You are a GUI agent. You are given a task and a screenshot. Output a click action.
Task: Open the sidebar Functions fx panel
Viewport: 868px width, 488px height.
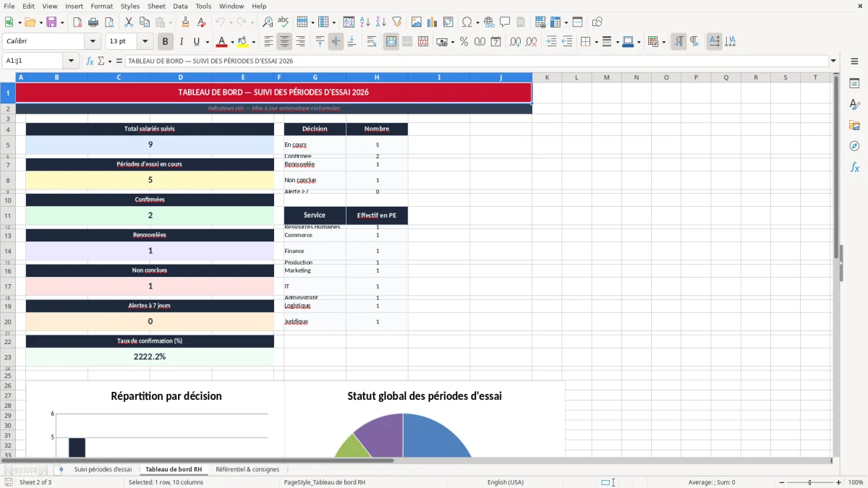coord(854,167)
